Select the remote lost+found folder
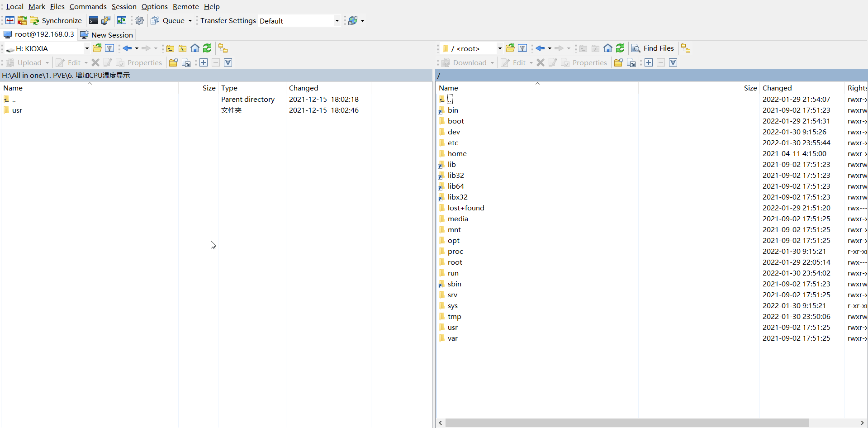868x428 pixels. 466,208
